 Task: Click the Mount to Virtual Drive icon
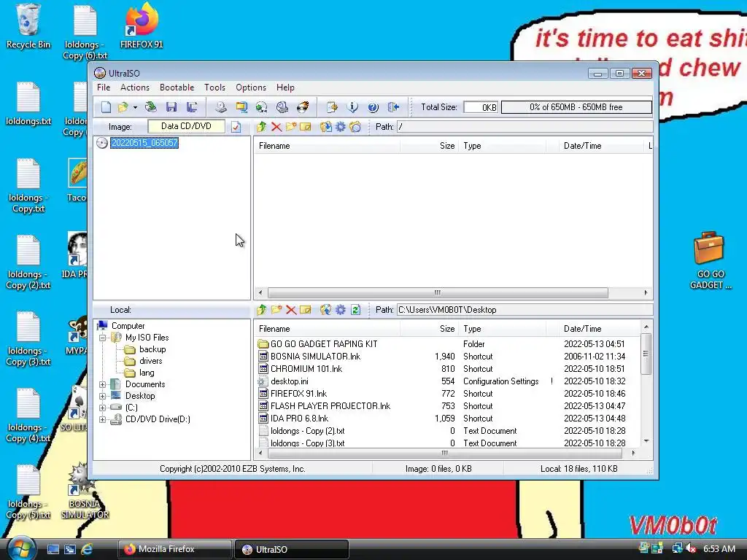tap(282, 107)
